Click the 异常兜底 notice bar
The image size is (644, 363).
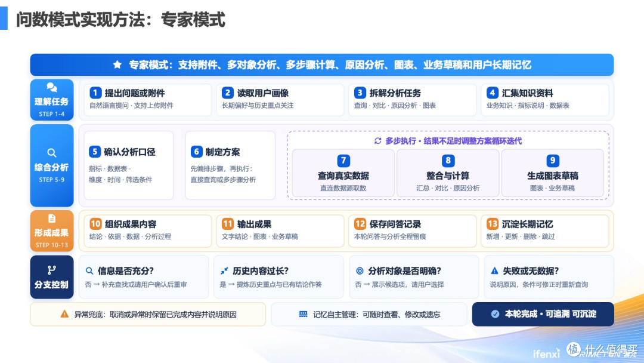click(x=148, y=314)
